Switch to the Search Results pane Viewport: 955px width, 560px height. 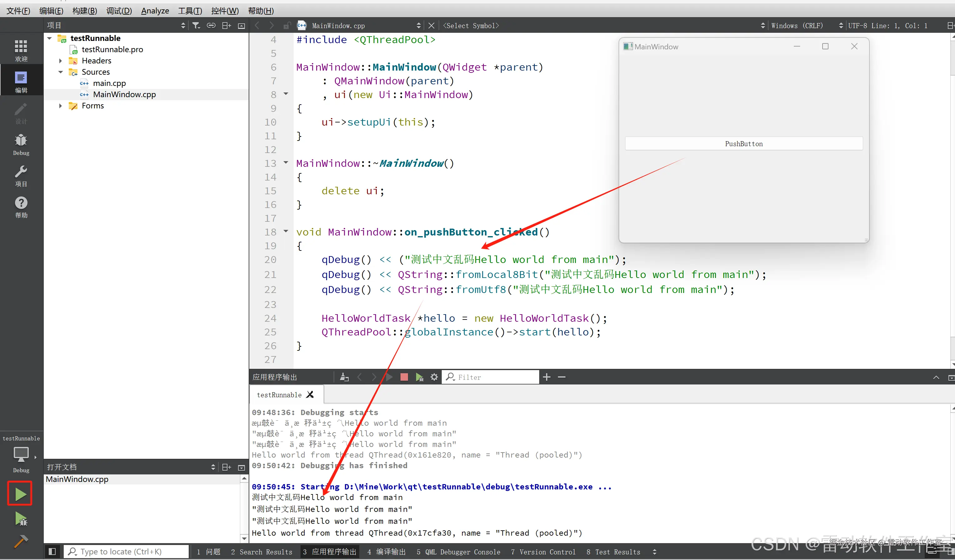point(261,552)
